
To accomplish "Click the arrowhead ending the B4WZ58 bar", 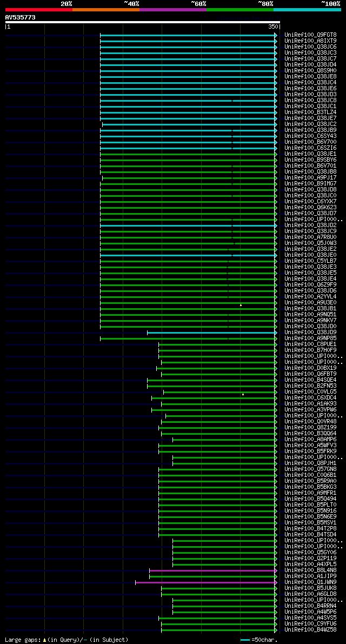I will point(276,630).
